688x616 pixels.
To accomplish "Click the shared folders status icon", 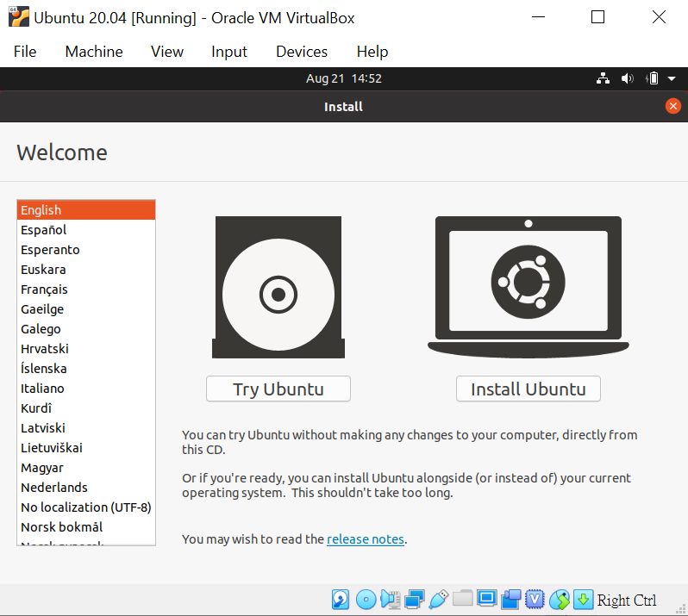I will tap(462, 598).
